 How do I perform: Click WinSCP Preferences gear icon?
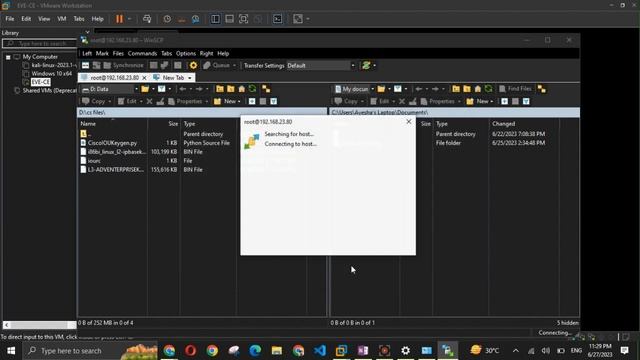[x=193, y=65]
